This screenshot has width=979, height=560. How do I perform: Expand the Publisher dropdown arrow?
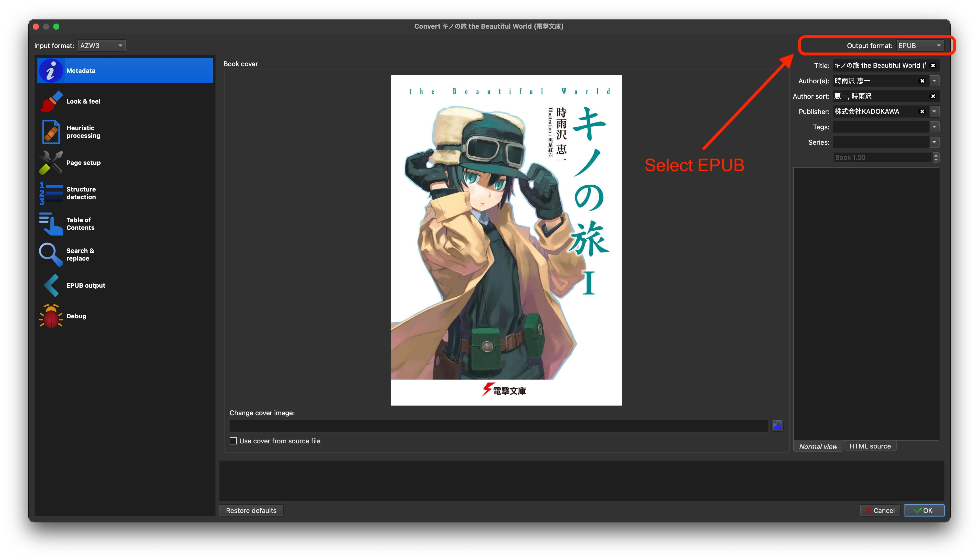click(934, 111)
